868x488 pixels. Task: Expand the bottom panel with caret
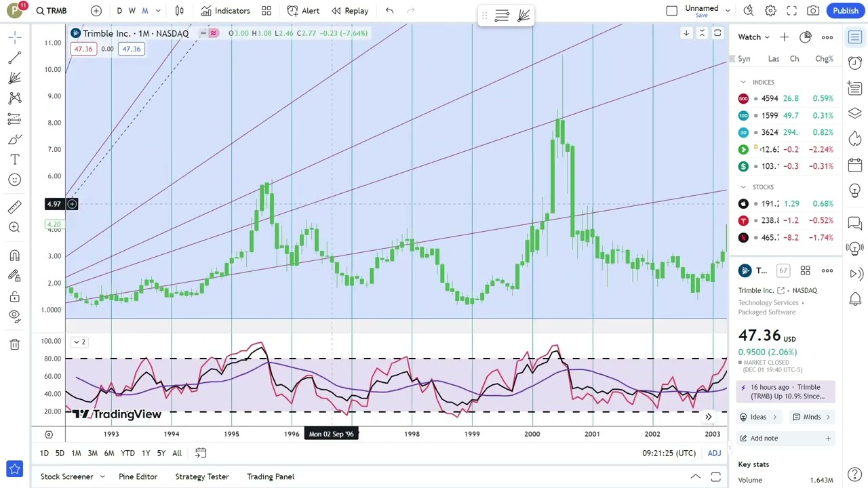coord(695,477)
